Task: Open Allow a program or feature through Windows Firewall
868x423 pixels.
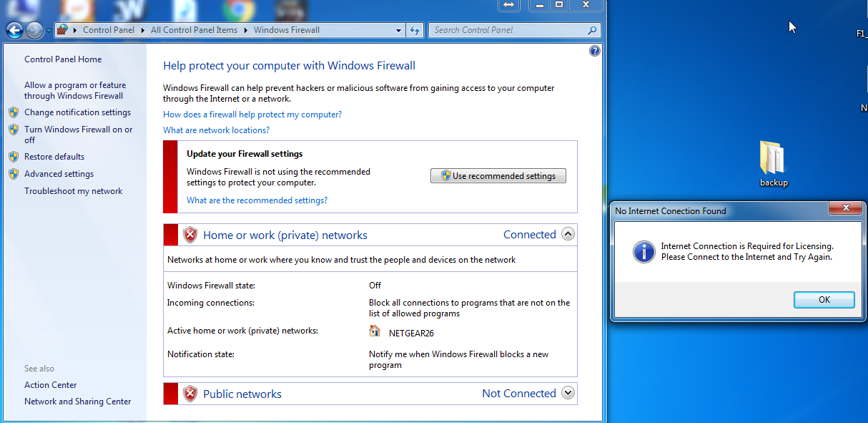Action: pos(75,90)
